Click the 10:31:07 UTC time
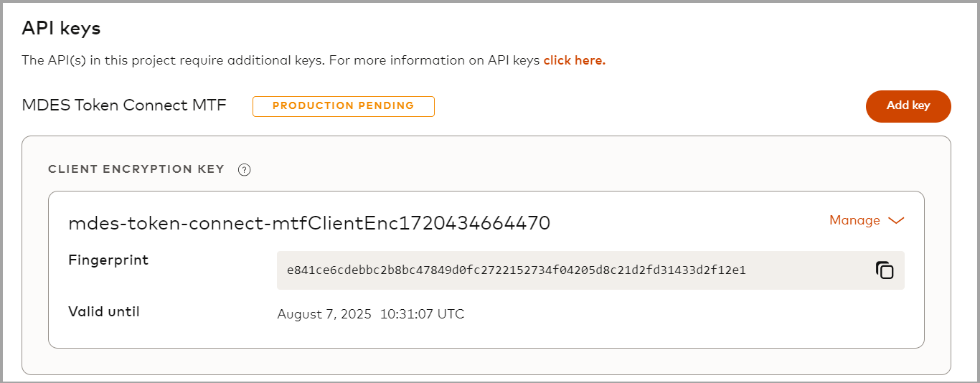This screenshot has height=383, width=980. click(x=422, y=314)
